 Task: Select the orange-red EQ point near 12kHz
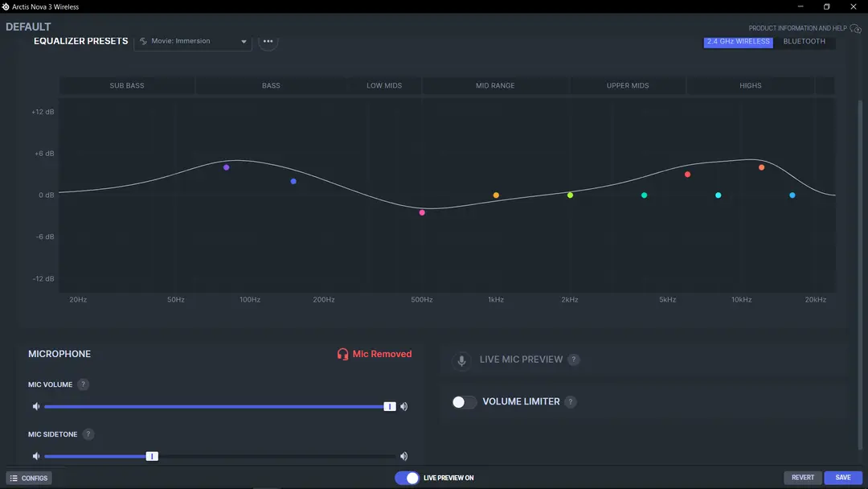click(762, 167)
